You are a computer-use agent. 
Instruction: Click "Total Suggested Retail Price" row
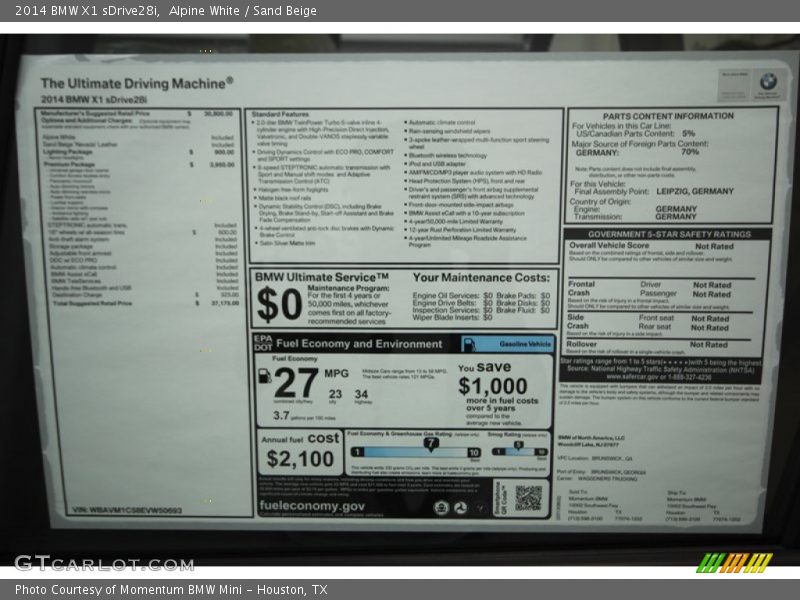click(x=145, y=303)
